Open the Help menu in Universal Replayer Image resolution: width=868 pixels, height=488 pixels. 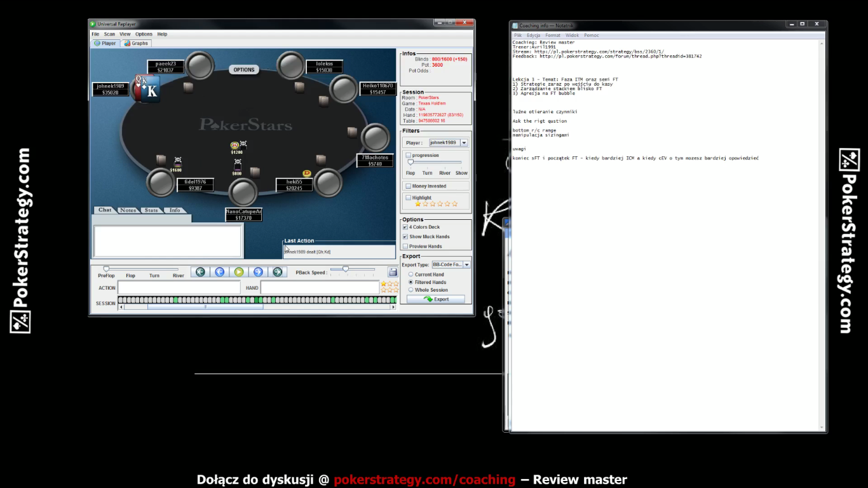[x=162, y=34]
